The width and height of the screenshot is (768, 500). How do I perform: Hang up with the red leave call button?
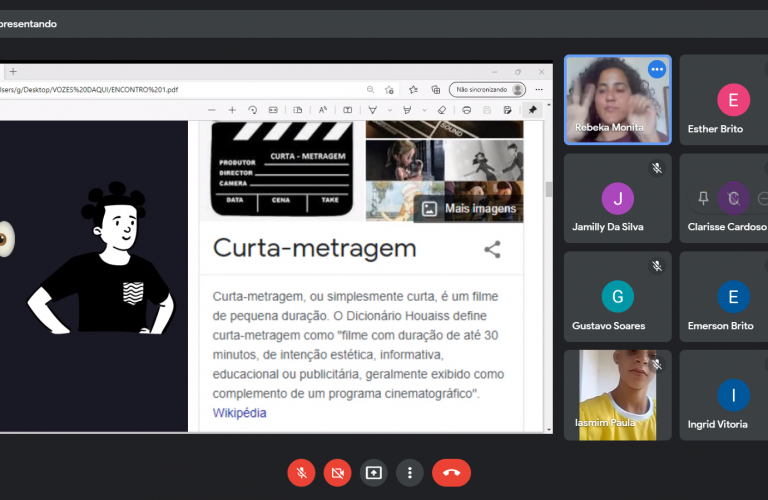[451, 472]
